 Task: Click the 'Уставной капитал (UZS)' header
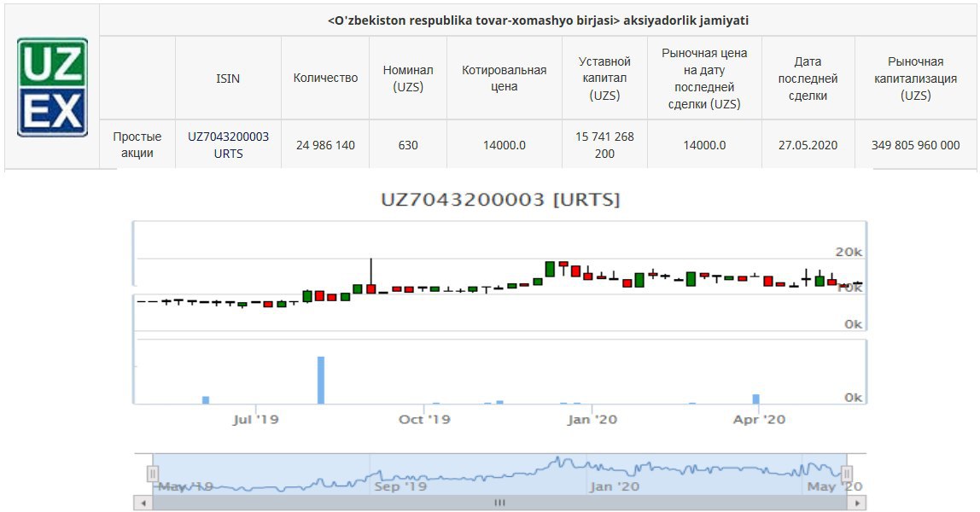coord(604,78)
